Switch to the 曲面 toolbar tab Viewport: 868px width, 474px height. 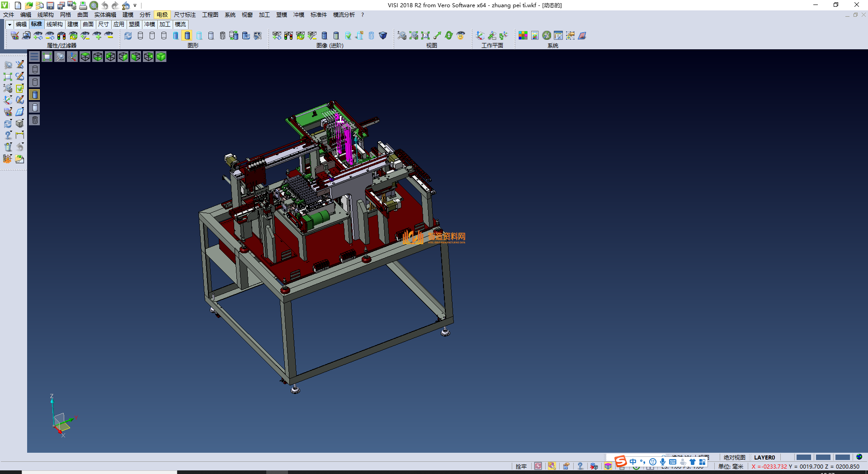(88, 24)
